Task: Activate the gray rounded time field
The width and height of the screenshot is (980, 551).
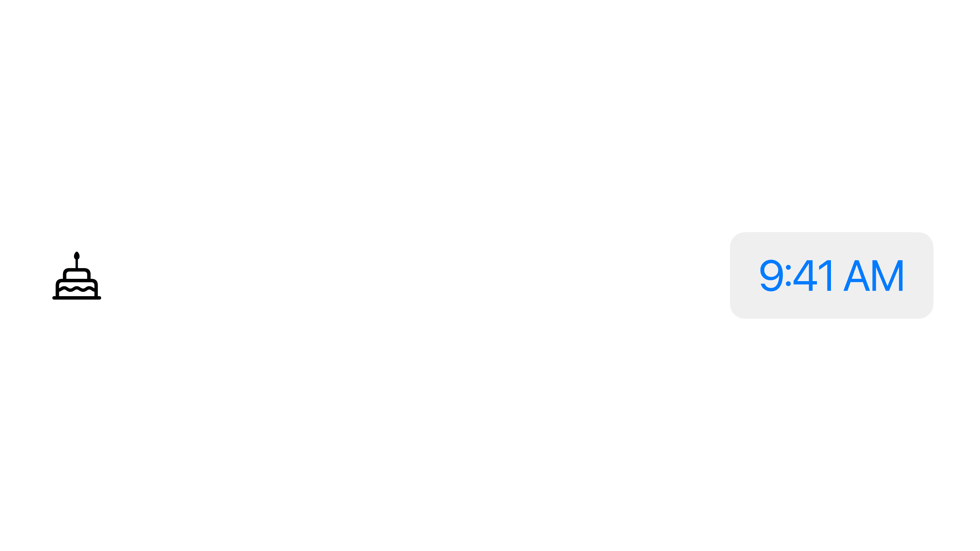Action: tap(831, 275)
